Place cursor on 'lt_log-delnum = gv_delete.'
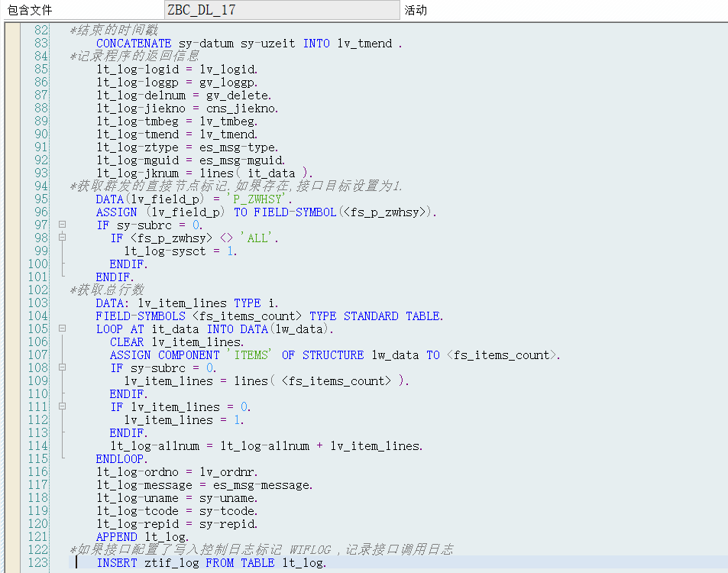The height and width of the screenshot is (573, 728). [x=184, y=95]
